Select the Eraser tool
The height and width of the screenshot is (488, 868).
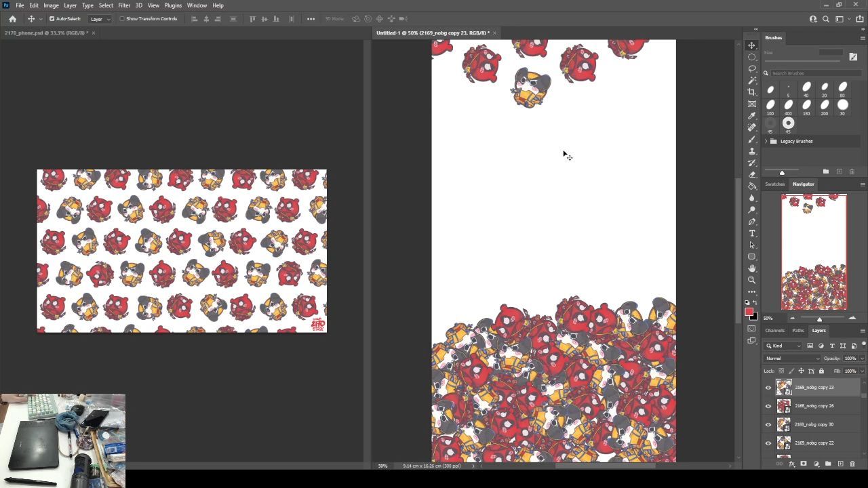(751, 174)
